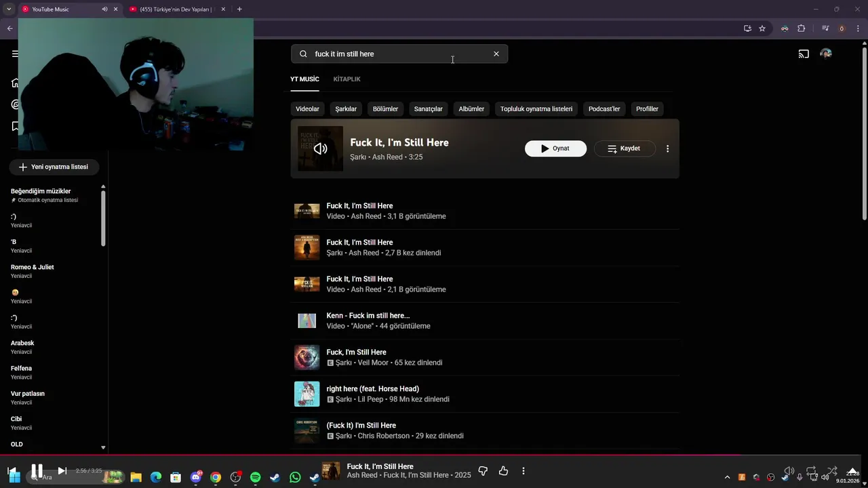The height and width of the screenshot is (488, 868).
Task: Open Kenn - Fuck im still here result
Action: tap(485, 321)
